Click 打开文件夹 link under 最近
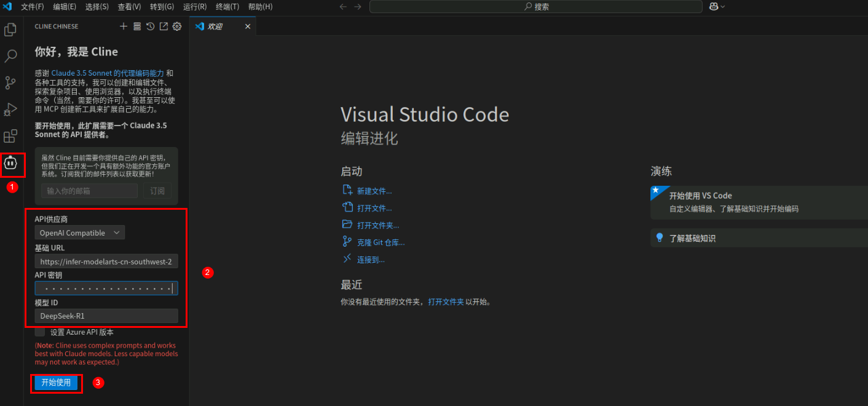The width and height of the screenshot is (868, 406). 446,302
